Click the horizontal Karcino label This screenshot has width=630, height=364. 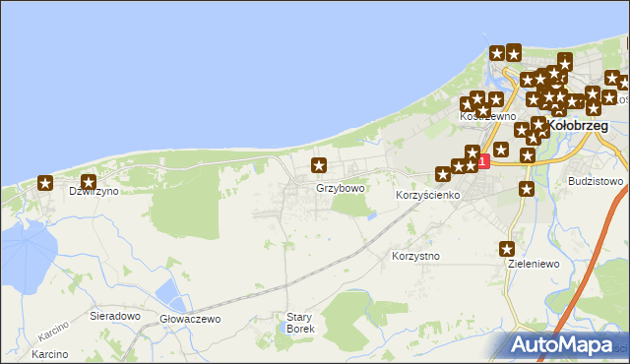[x=50, y=354]
